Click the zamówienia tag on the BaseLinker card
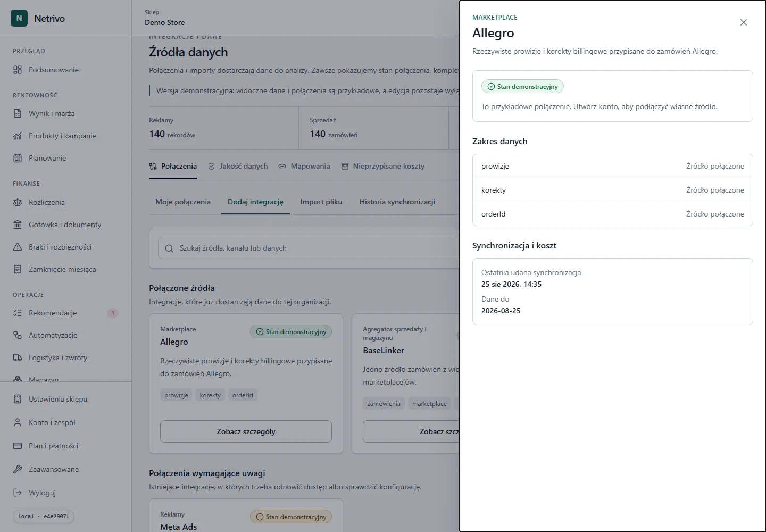 (x=384, y=404)
